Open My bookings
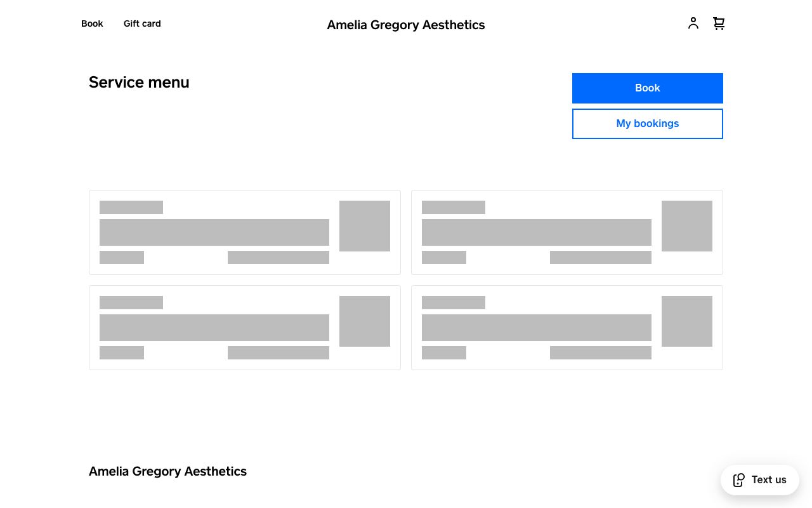Image resolution: width=812 pixels, height=508 pixels. (x=647, y=123)
